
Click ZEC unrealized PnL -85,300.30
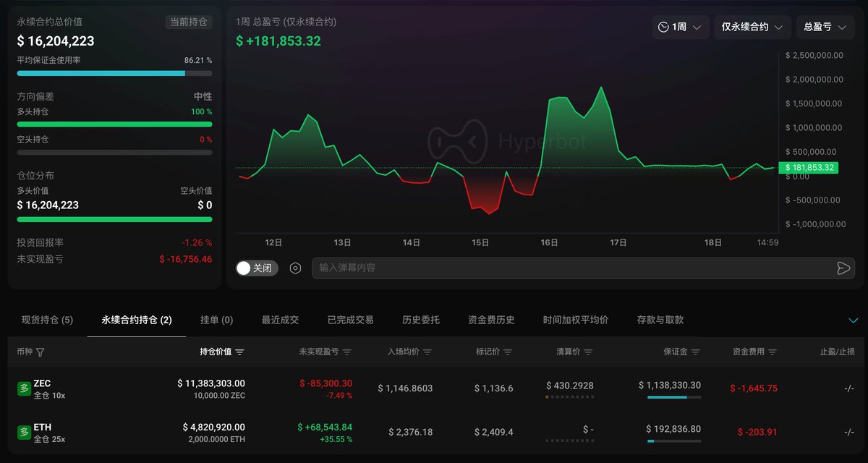click(325, 383)
